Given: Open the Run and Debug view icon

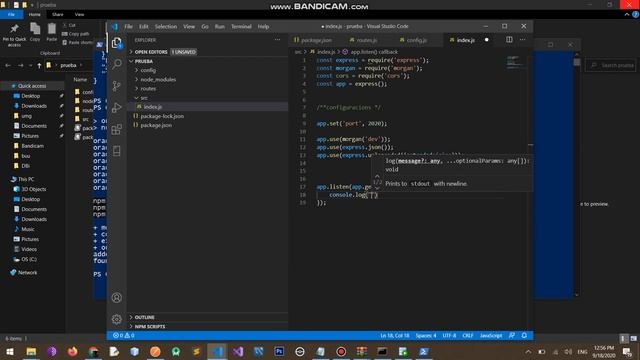Looking at the screenshot, I should (117, 107).
